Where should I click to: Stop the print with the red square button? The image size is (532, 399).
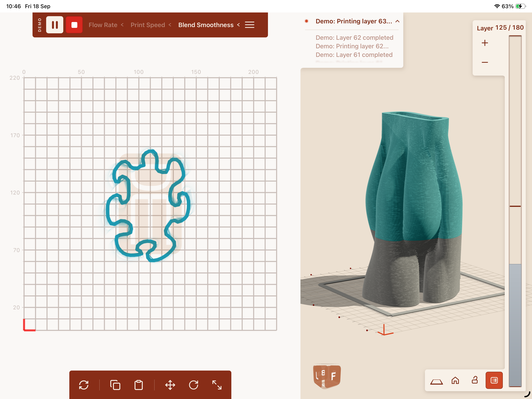(x=74, y=25)
